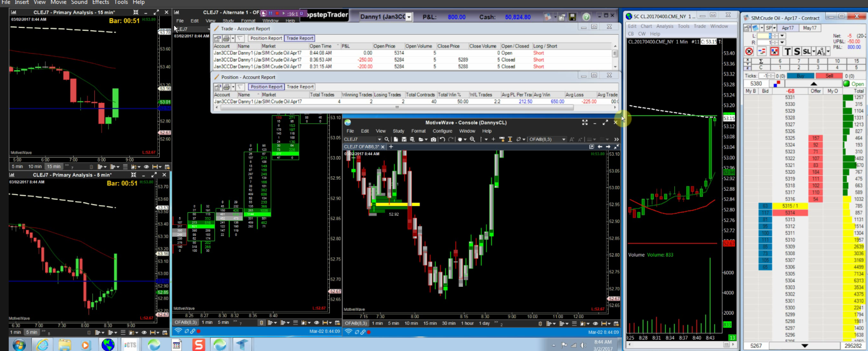
Task: Toggle the x row selector in SIM grid
Action: point(747,61)
